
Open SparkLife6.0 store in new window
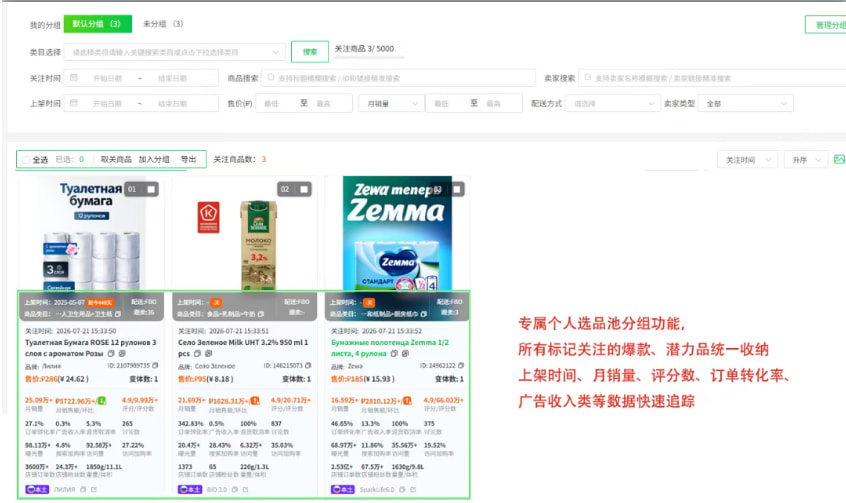click(413, 490)
